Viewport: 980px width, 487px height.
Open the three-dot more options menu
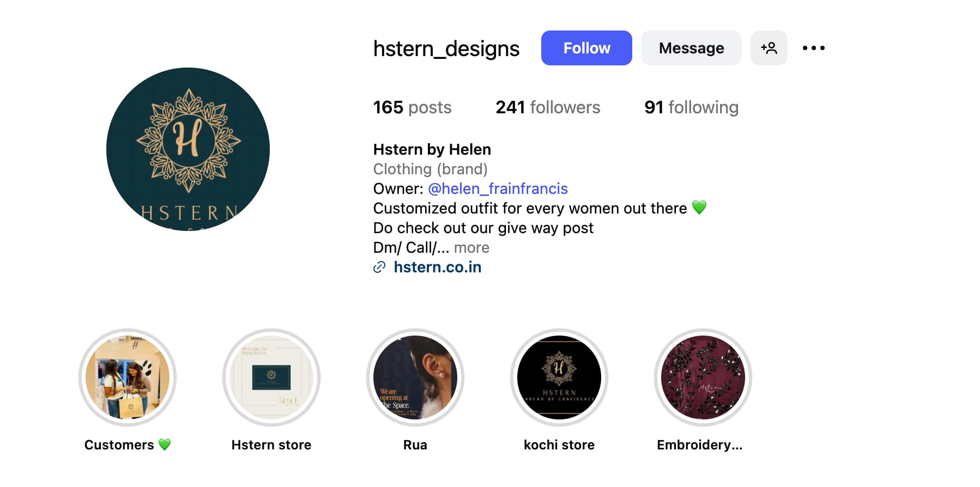pyautogui.click(x=813, y=48)
